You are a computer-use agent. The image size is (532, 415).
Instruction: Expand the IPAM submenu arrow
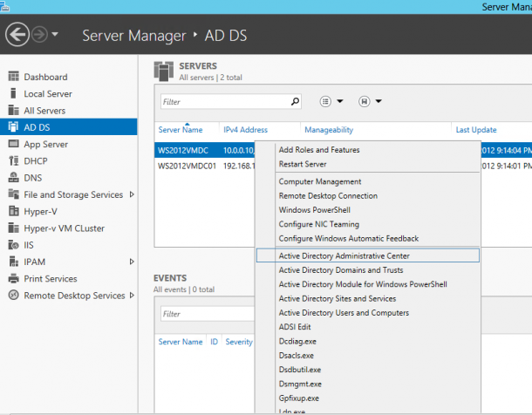pyautogui.click(x=132, y=262)
